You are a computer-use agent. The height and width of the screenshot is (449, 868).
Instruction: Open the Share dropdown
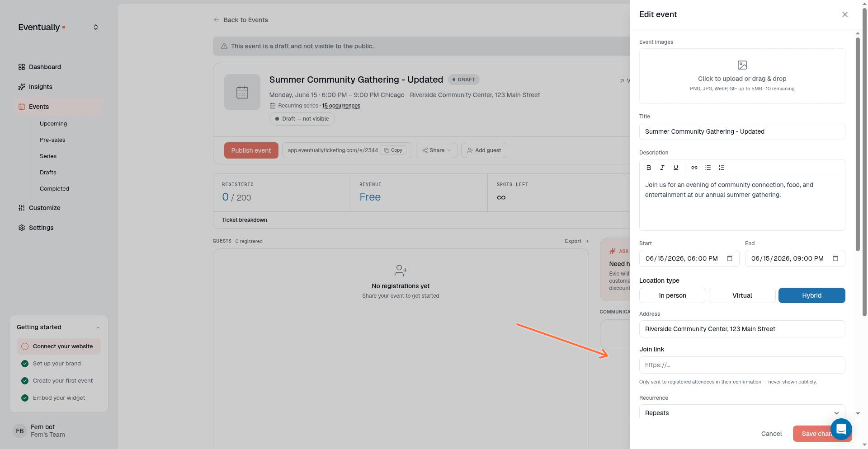point(436,150)
